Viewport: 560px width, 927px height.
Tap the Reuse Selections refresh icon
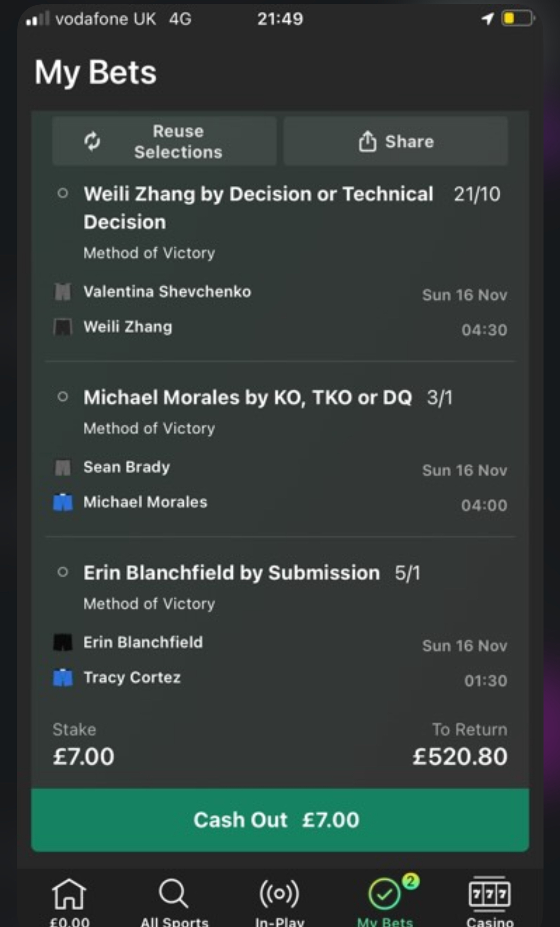(92, 142)
